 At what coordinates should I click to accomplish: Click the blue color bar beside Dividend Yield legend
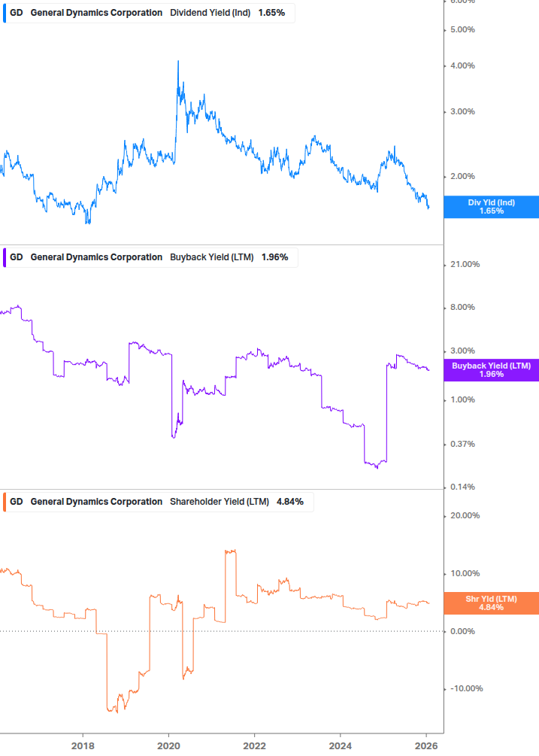[x=5, y=13]
